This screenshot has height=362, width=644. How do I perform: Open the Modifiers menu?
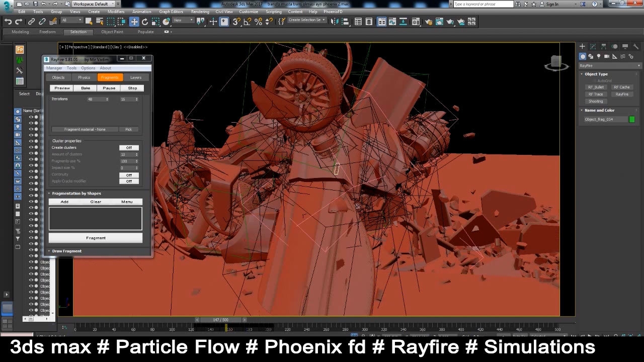[x=116, y=12]
